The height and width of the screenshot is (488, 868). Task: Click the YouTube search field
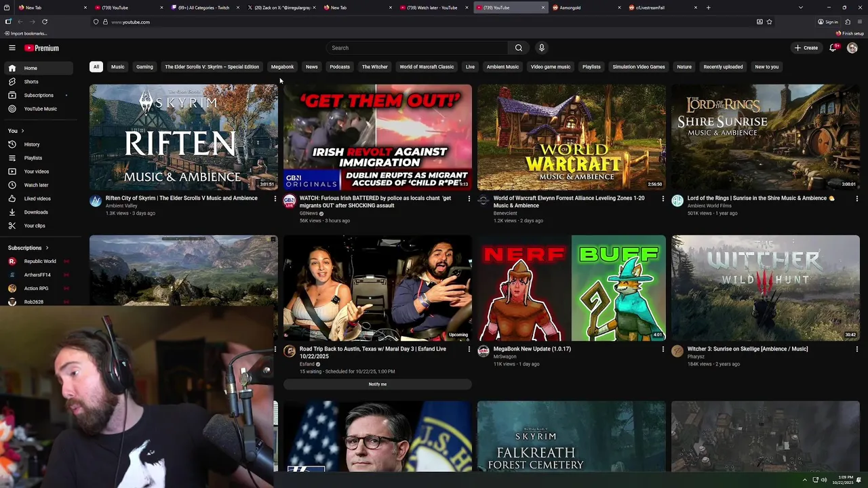point(417,48)
